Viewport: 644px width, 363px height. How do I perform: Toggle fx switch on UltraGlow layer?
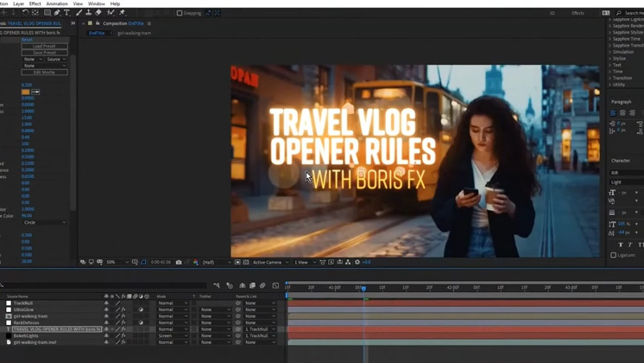pyautogui.click(x=123, y=309)
